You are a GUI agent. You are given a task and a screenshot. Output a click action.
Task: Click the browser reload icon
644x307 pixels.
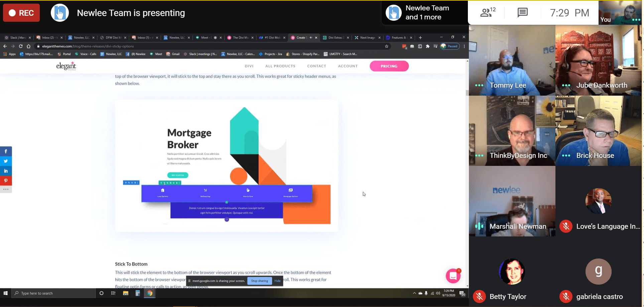pyautogui.click(x=21, y=46)
